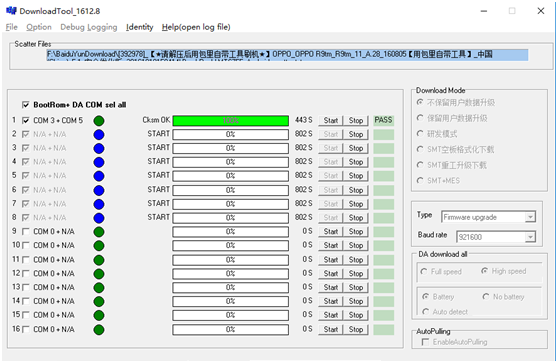Click the Scatter Files path field
This screenshot has height=361, width=558.
pyautogui.click(x=287, y=55)
